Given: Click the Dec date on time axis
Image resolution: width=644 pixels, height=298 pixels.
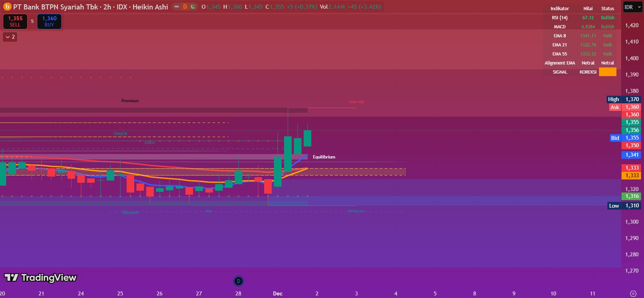Looking at the screenshot, I should [278, 294].
